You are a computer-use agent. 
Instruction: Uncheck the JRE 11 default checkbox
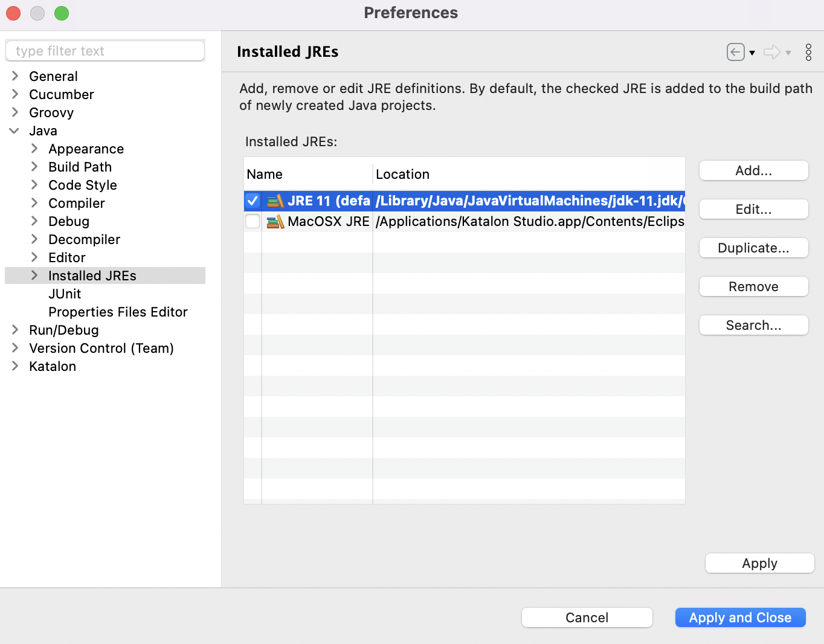point(253,201)
